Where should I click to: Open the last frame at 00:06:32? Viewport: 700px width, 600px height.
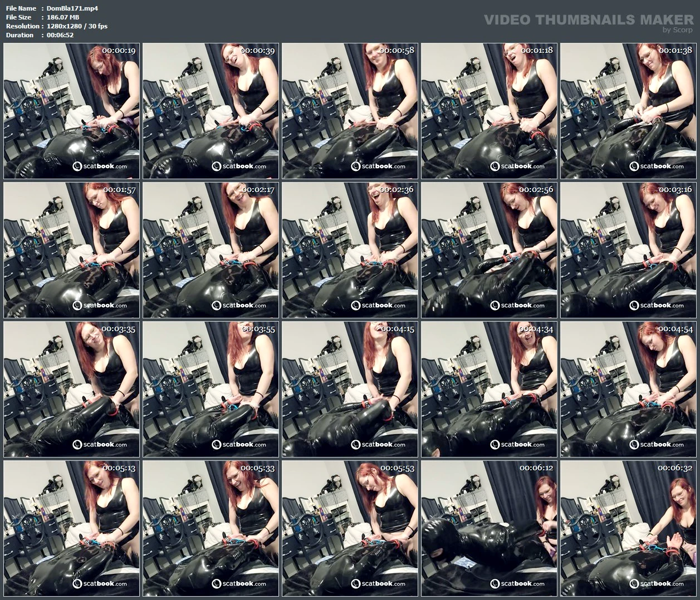pos(629,529)
